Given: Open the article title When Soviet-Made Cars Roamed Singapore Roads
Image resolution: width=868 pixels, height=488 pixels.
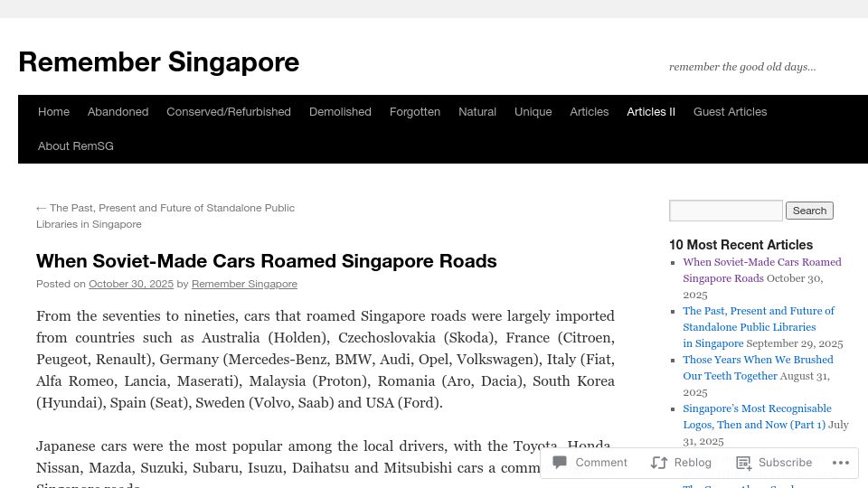Looking at the screenshot, I should [266, 260].
